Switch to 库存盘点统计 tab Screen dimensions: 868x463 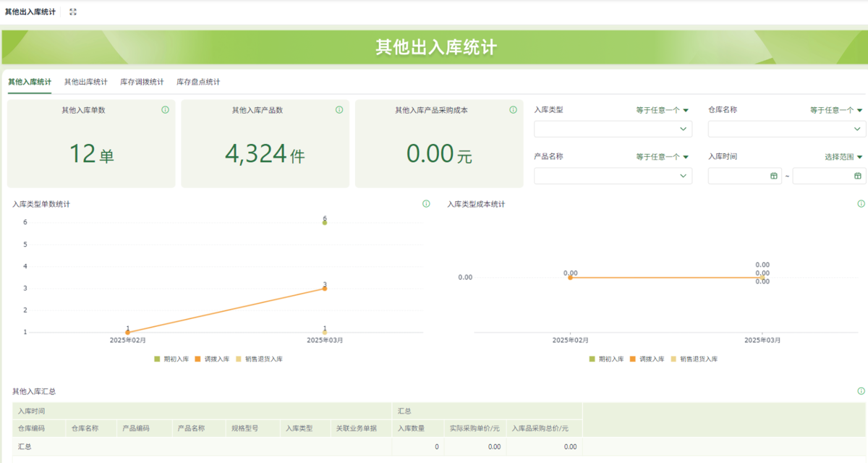198,82
